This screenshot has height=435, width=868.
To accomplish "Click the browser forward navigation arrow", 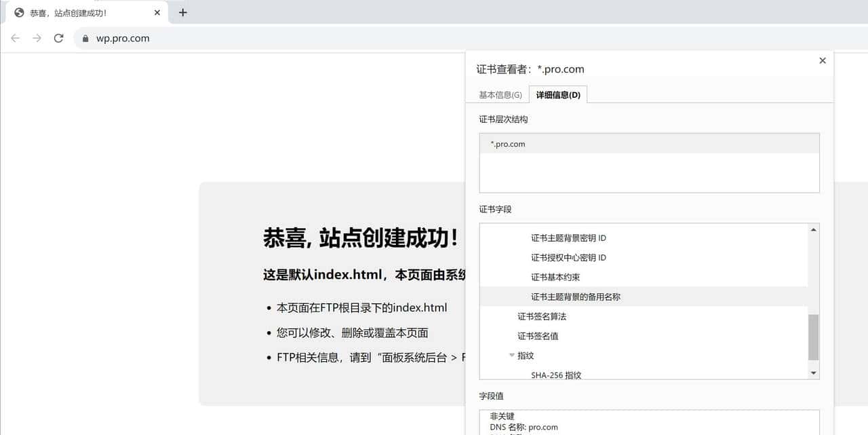I will point(37,38).
